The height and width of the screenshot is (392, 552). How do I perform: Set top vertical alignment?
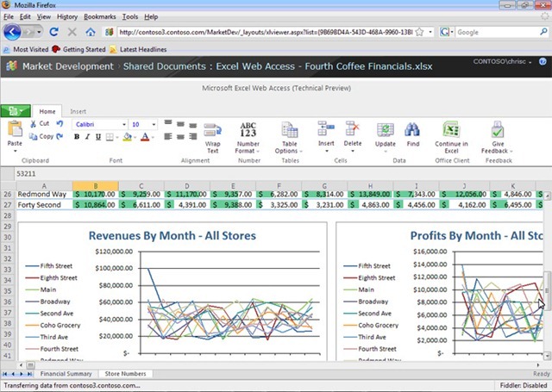(168, 123)
